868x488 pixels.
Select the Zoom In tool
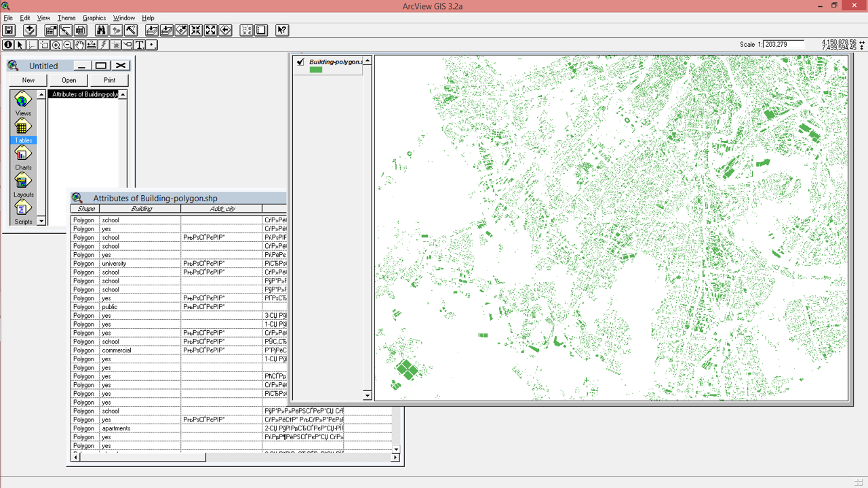[x=57, y=45]
